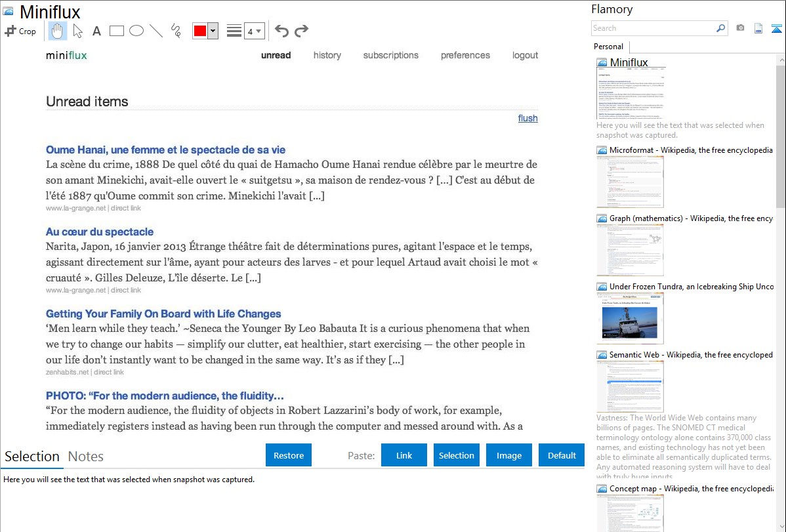Redo the last undone action
786x532 pixels.
click(301, 31)
